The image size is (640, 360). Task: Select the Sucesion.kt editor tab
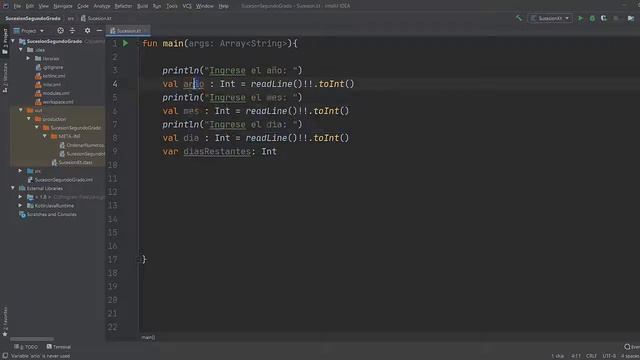point(128,31)
